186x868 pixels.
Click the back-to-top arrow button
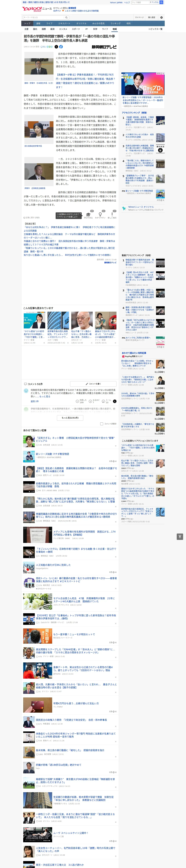pos(180,537)
